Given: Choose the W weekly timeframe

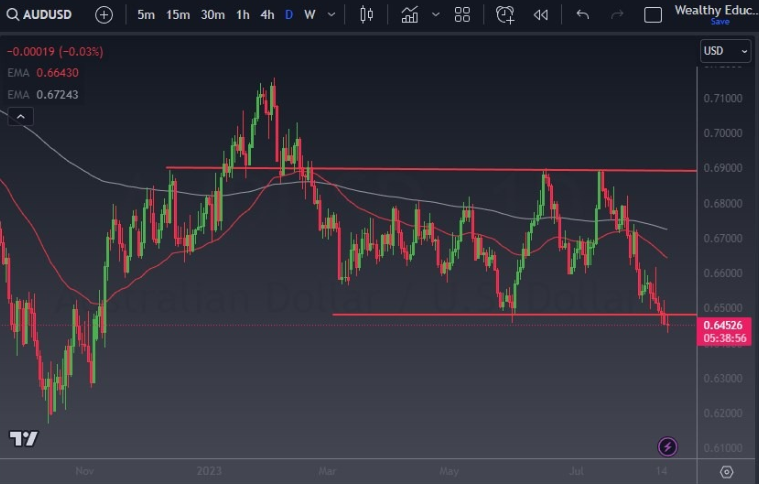Looking at the screenshot, I should [x=309, y=15].
